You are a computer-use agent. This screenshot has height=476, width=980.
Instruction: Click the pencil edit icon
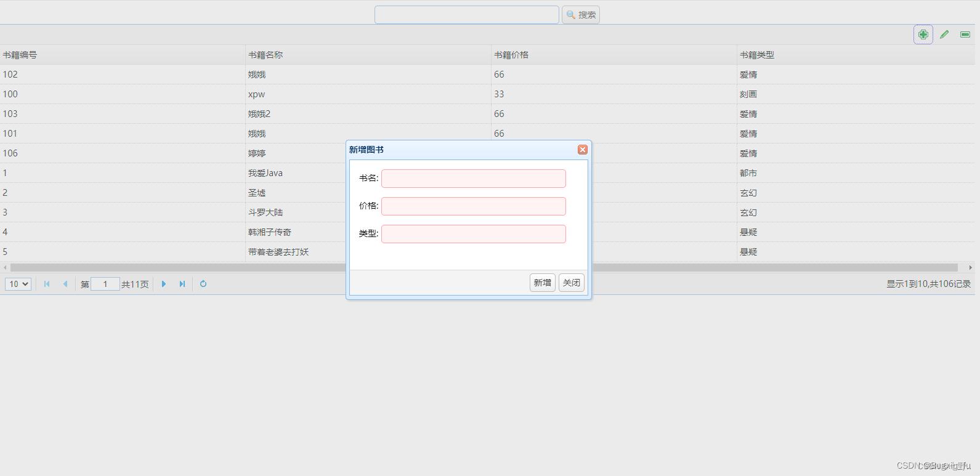coord(944,34)
